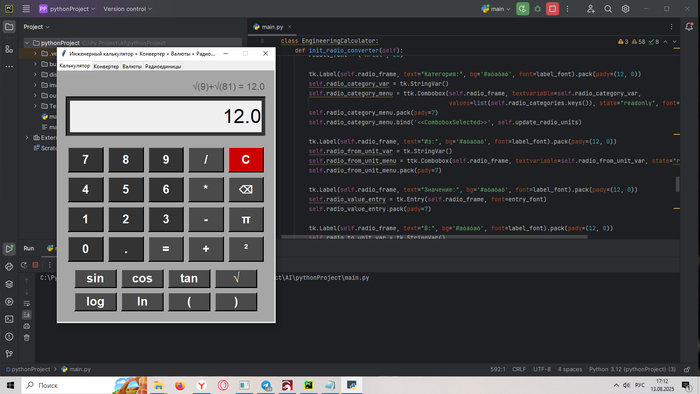The width and height of the screenshot is (700, 394).
Task: Show more tool windows ellipsis
Action: pyautogui.click(x=9, y=66)
